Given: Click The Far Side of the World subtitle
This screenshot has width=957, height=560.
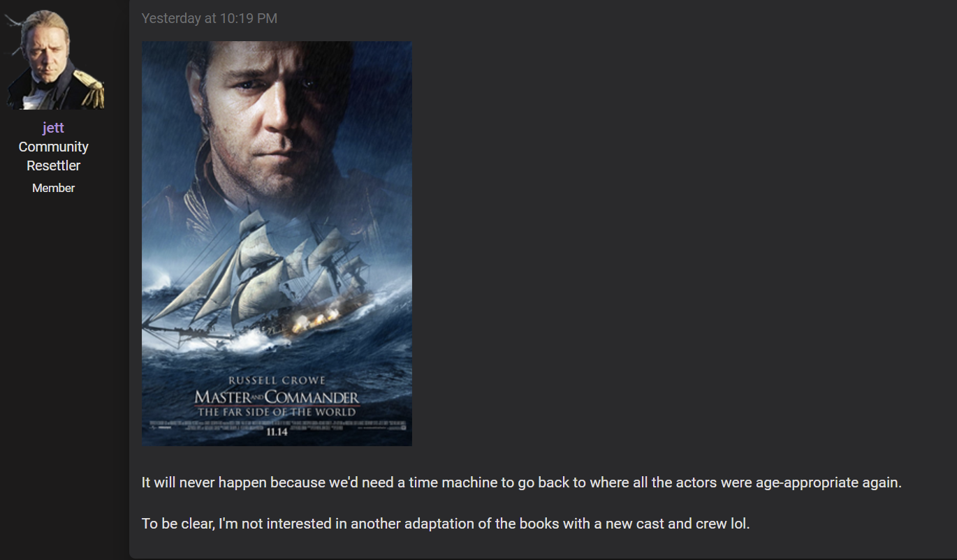Looking at the screenshot, I should [x=277, y=412].
